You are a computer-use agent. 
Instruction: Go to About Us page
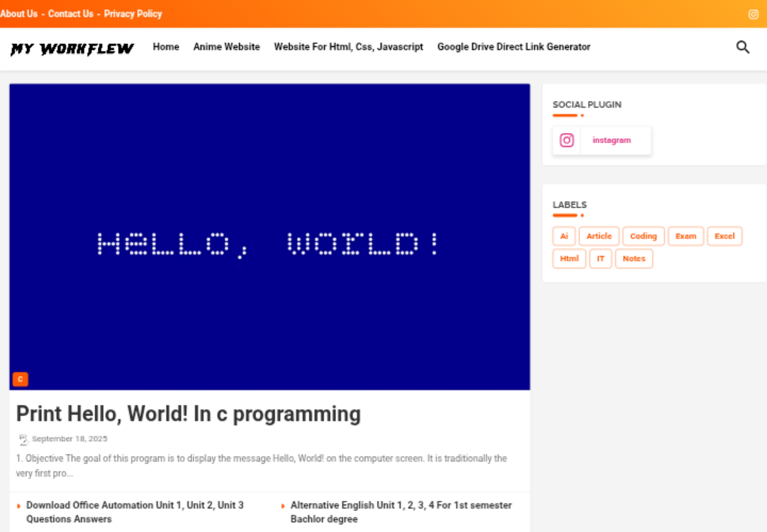[x=19, y=14]
